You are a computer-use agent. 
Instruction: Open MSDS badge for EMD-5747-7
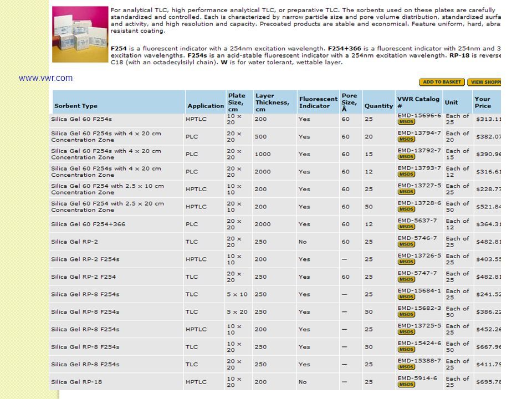pos(406,279)
